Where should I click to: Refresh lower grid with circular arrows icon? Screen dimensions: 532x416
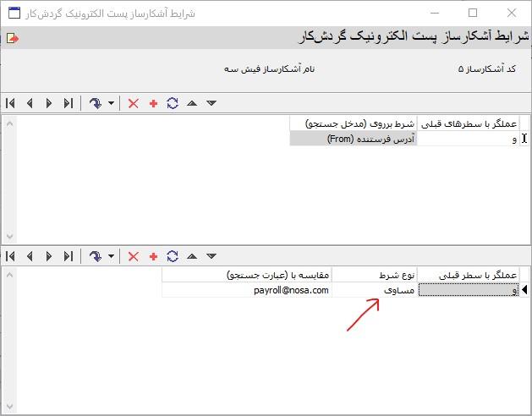coord(173,256)
